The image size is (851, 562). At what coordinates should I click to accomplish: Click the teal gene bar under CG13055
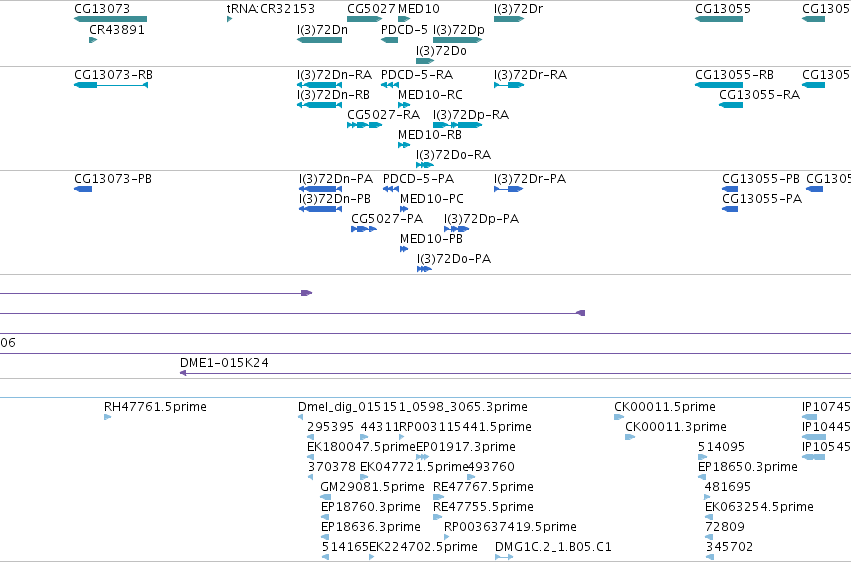click(x=719, y=19)
